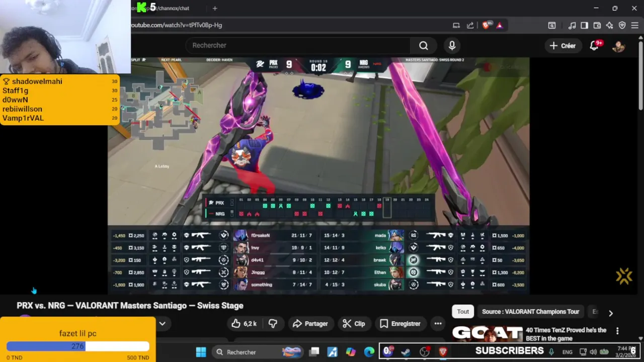Open options menu for TenZ video
Screen dimensions: 644x362
[x=617, y=331]
